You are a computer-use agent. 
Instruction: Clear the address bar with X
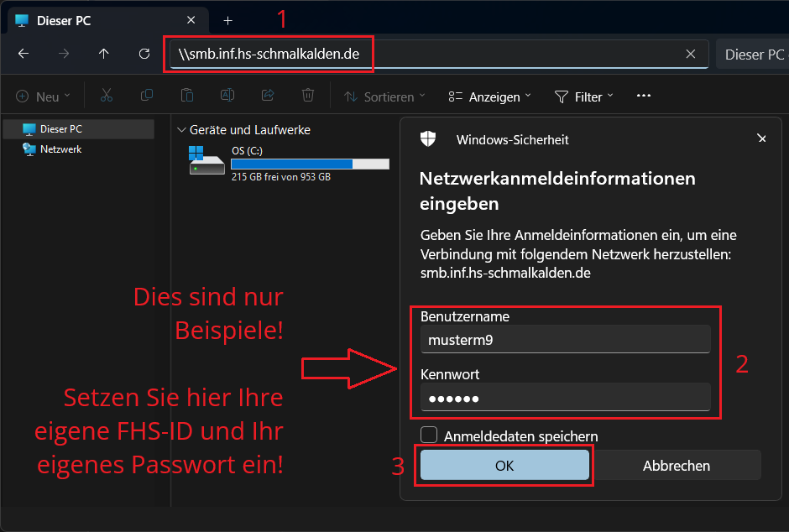[x=690, y=54]
